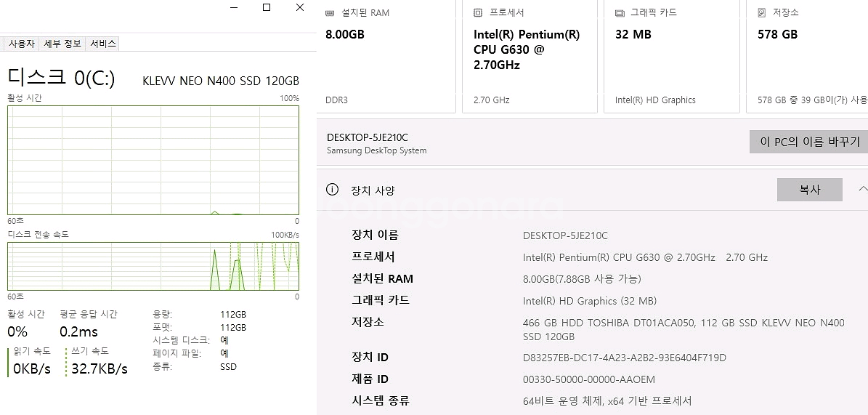Click the 디스크 전송 속도 graph
868x415 pixels.
coord(153,266)
